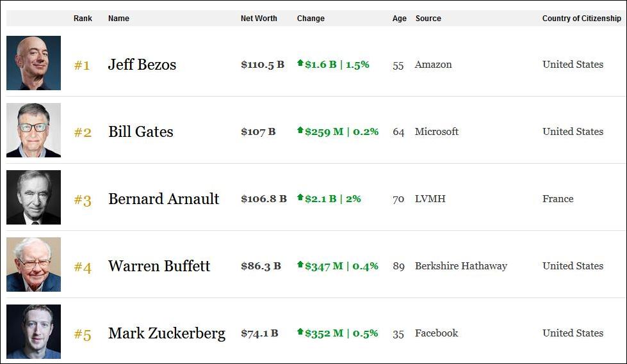
Task: Open the photo thumbnail in the #3 row
Action: tap(33, 198)
